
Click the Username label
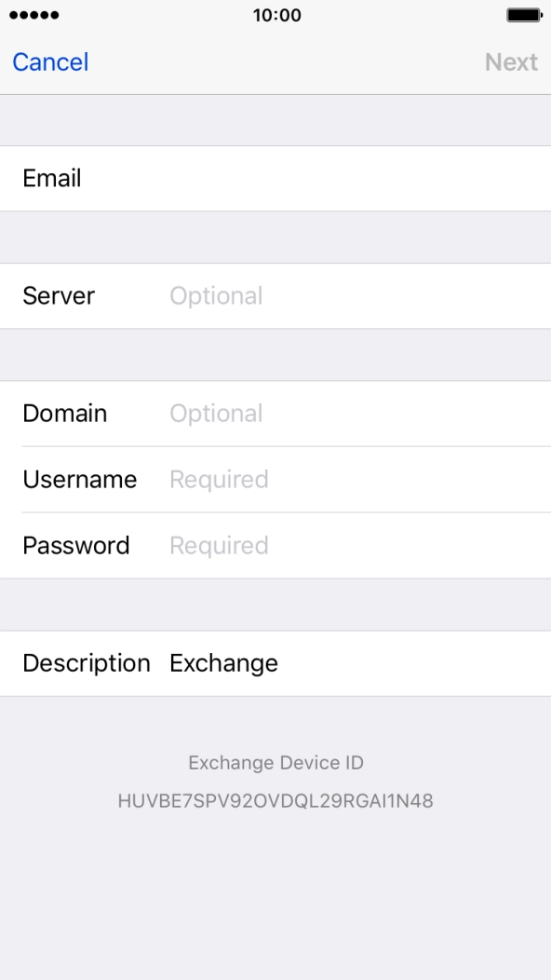coord(80,479)
